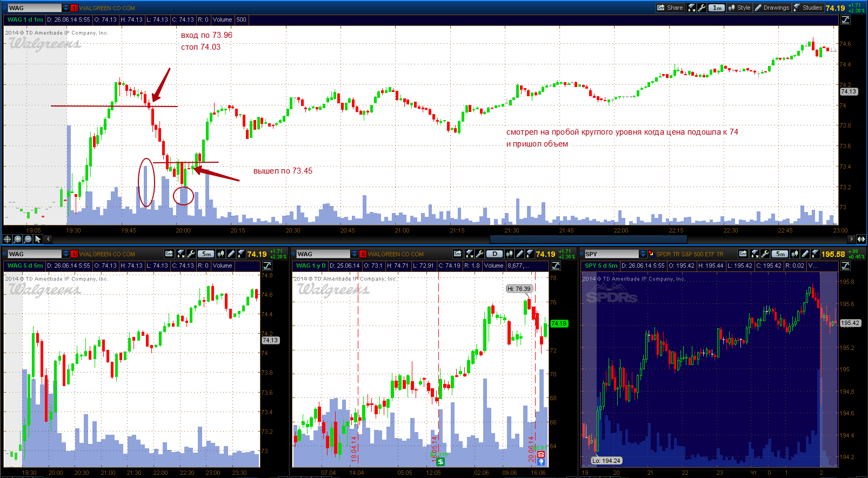Click the red link icon in the WAG 5m chart header
This screenshot has width=868, height=478.
[75, 254]
